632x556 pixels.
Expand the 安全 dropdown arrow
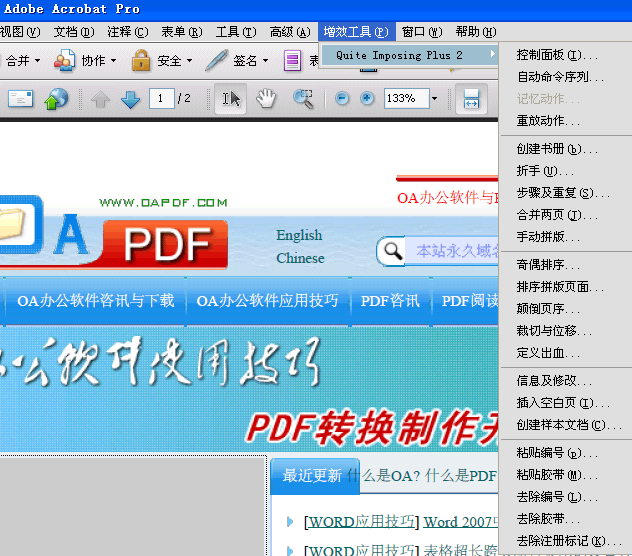click(x=189, y=61)
